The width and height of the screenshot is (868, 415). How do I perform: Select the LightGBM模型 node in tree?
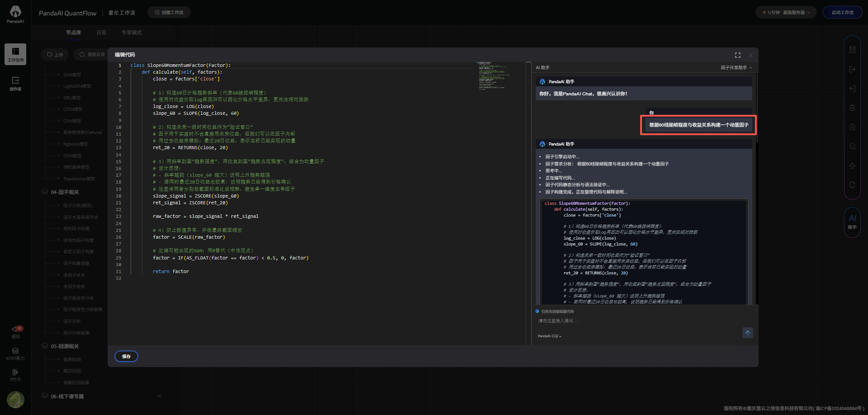77,86
